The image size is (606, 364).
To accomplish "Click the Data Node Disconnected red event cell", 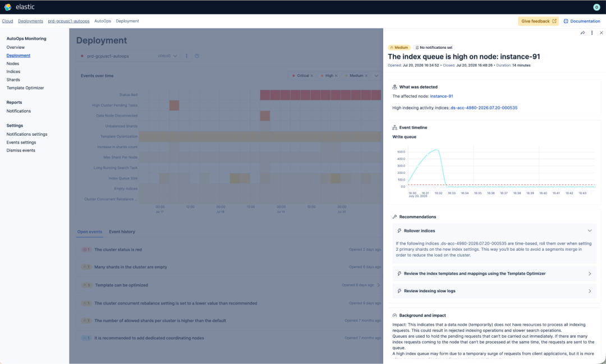I will (x=265, y=116).
